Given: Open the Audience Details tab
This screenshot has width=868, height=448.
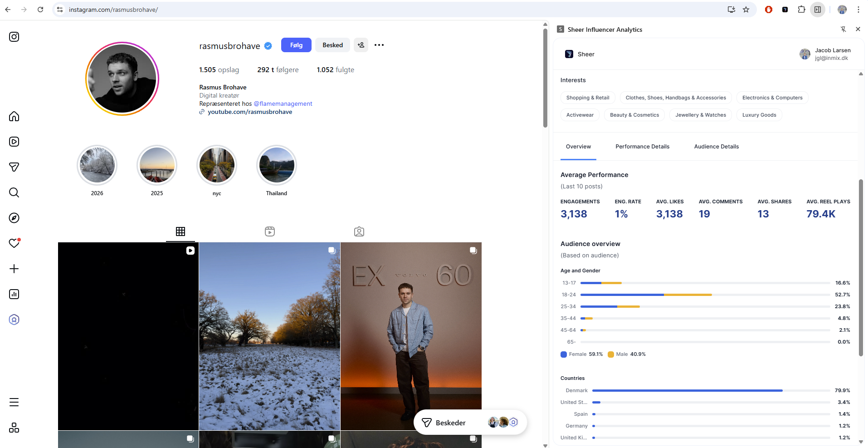Looking at the screenshot, I should [x=716, y=146].
